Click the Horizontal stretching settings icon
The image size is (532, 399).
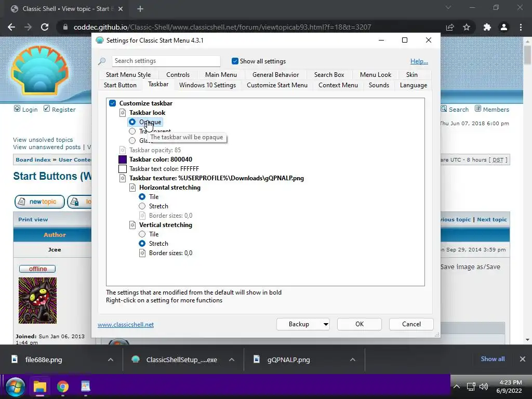pos(132,188)
